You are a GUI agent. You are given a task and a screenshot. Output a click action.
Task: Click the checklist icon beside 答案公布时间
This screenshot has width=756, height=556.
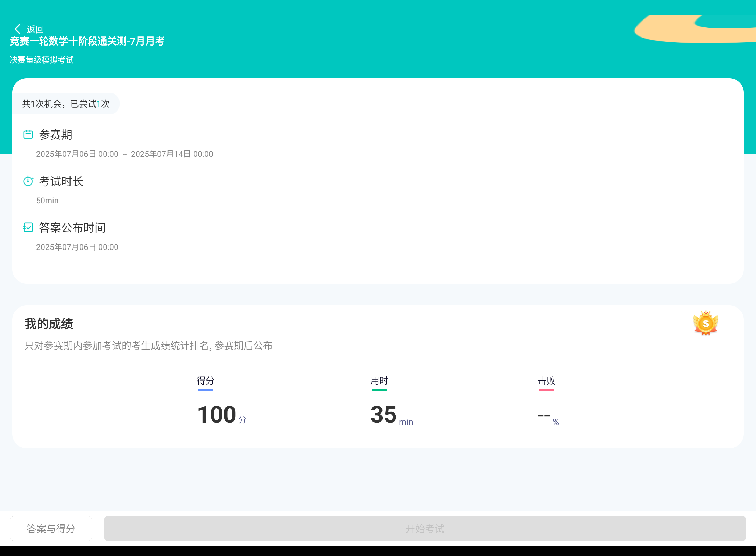[x=28, y=228]
